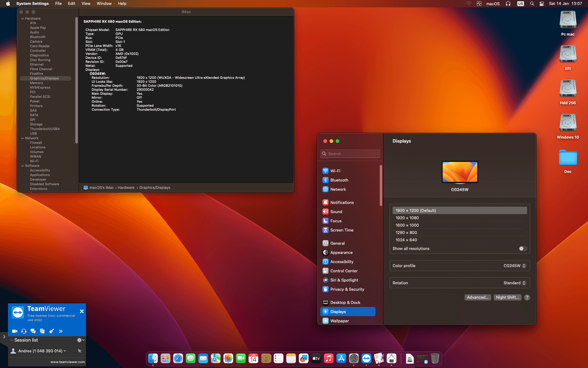Image resolution: width=588 pixels, height=368 pixels.
Task: Select the Windows 10 drive on the desktop
Action: [568, 127]
